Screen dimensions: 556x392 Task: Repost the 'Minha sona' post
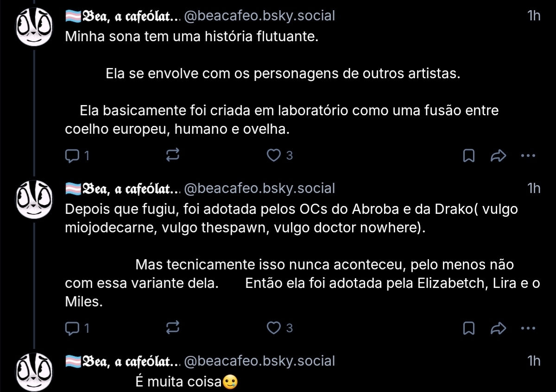(x=172, y=156)
